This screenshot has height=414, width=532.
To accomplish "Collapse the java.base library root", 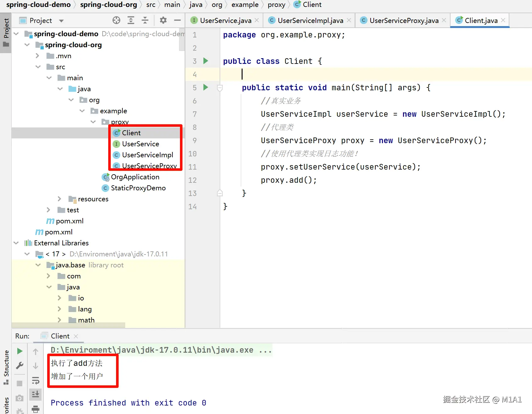I will pyautogui.click(x=38, y=265).
